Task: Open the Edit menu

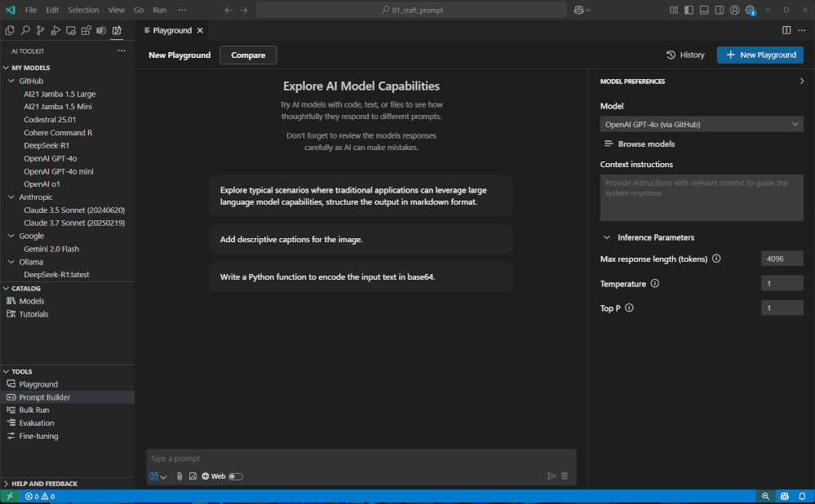Action: click(x=52, y=10)
